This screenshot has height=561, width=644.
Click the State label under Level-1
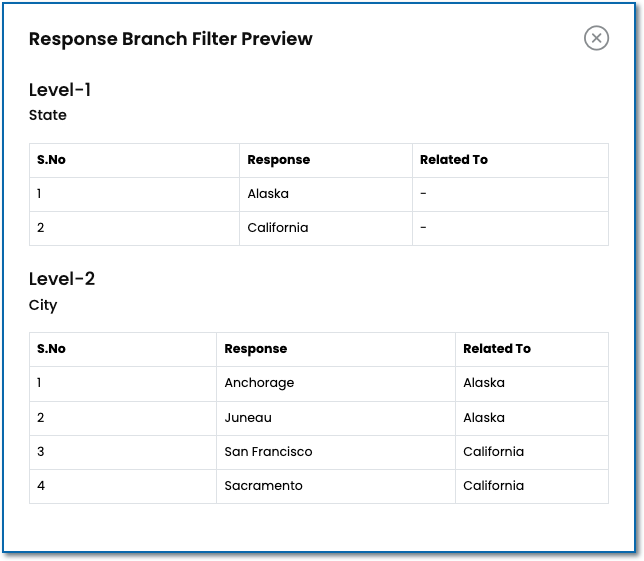[48, 115]
